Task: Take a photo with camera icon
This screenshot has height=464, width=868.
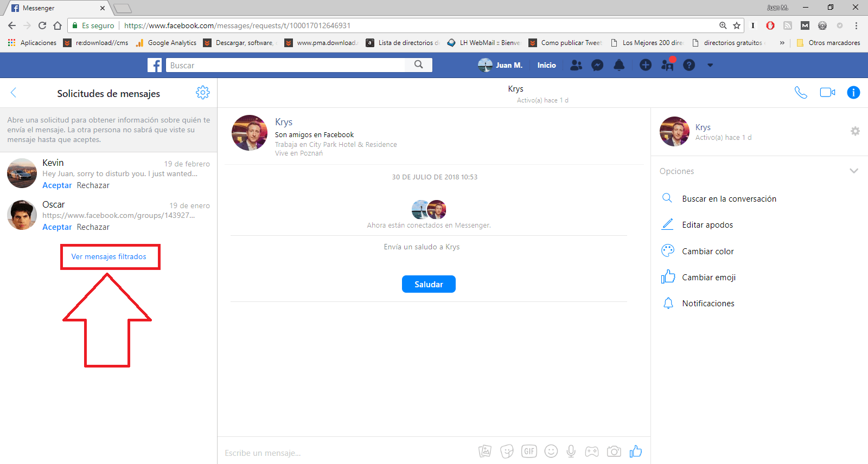Action: coord(614,451)
